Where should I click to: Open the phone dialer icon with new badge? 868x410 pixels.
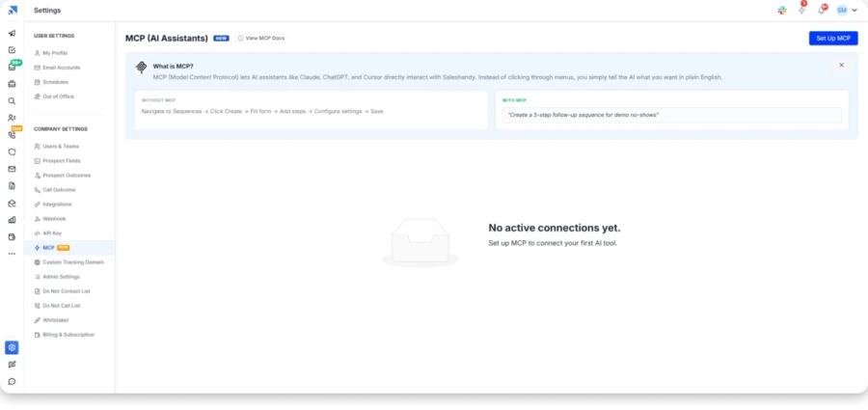point(13,135)
